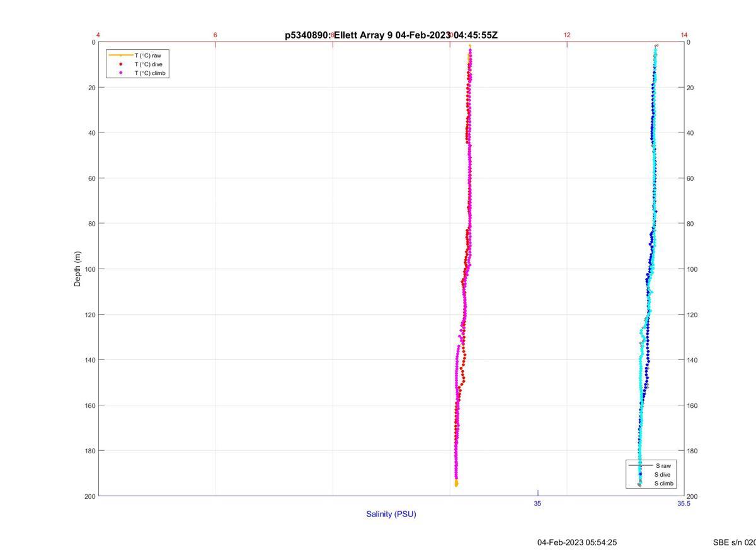Click '40' on the left depth axis
This screenshot has height=558, width=756.
click(x=91, y=133)
